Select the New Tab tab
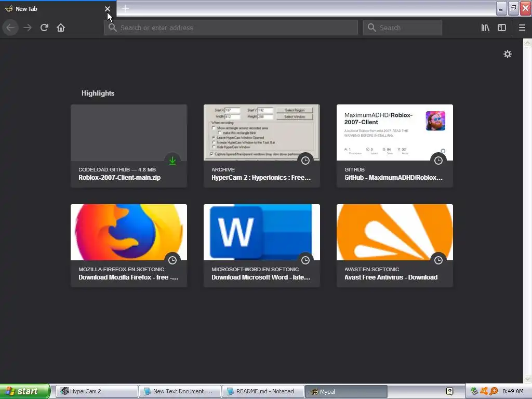The image size is (532, 399). [58, 9]
